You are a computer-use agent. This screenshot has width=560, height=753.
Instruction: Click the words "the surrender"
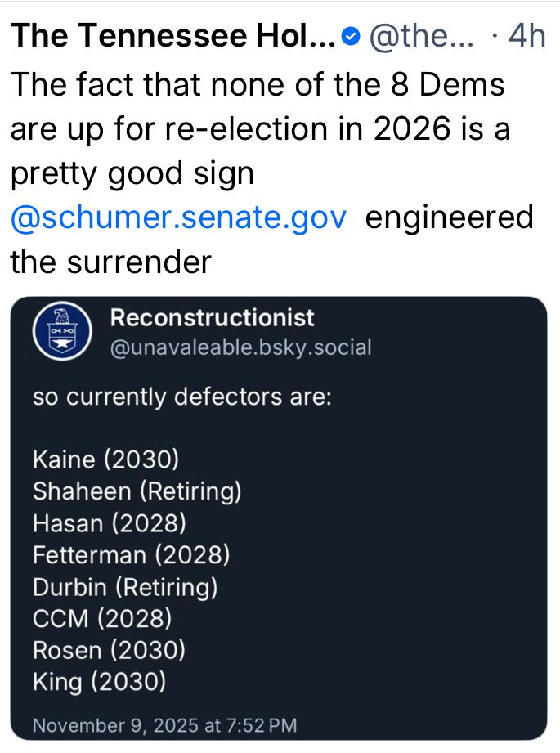[x=110, y=262]
